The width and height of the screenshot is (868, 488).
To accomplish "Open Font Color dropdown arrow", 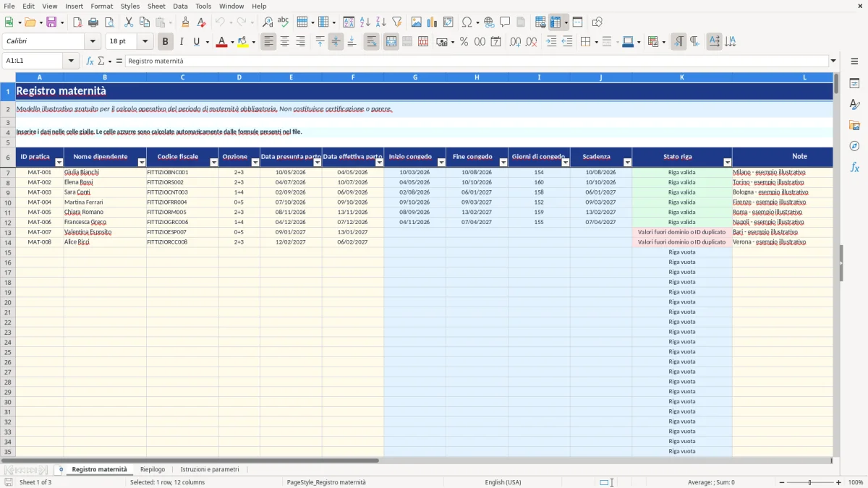I will (231, 42).
